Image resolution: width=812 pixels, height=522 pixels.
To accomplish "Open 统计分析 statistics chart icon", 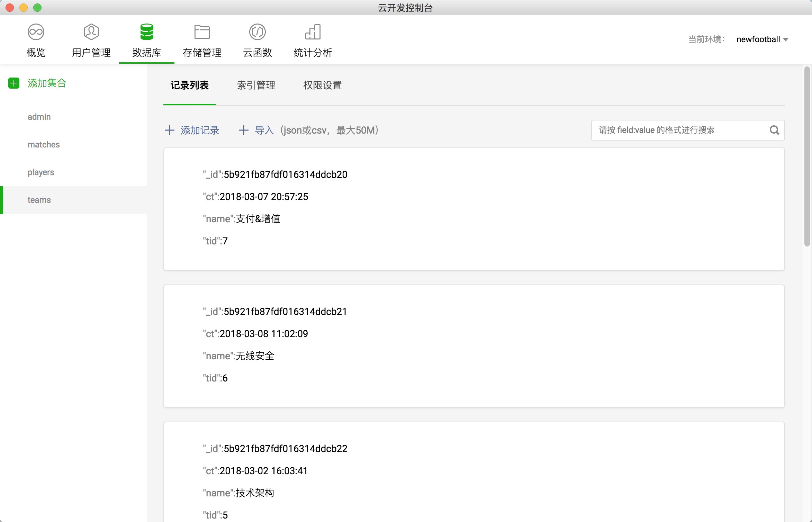I will pos(313,32).
